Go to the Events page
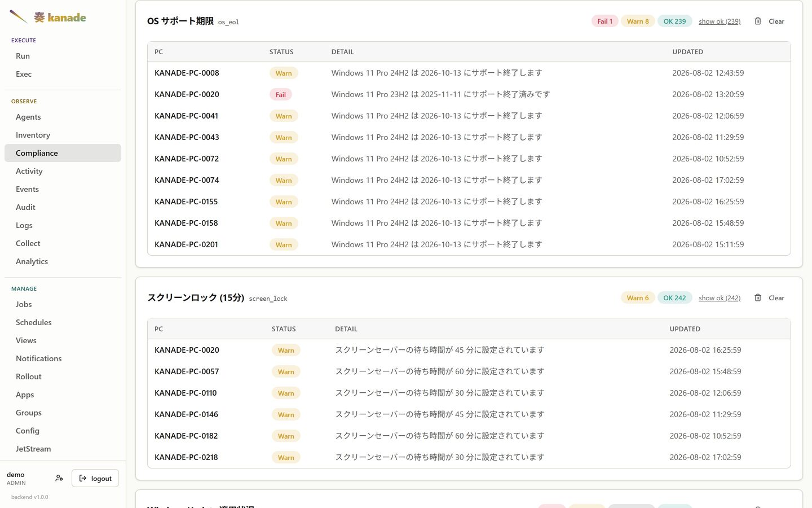812x508 pixels. point(63,189)
